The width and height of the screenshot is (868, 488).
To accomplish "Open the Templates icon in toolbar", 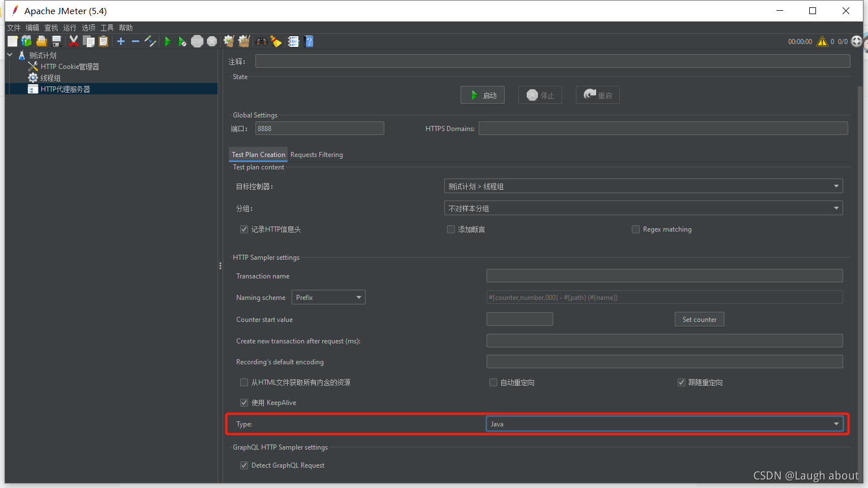I will coord(27,41).
